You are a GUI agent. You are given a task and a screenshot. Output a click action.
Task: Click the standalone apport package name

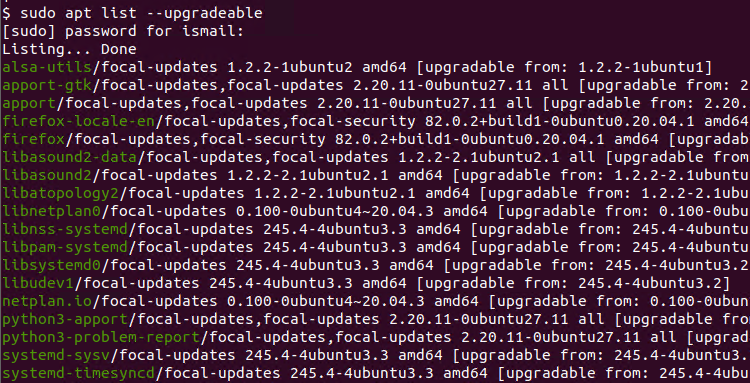point(29,103)
